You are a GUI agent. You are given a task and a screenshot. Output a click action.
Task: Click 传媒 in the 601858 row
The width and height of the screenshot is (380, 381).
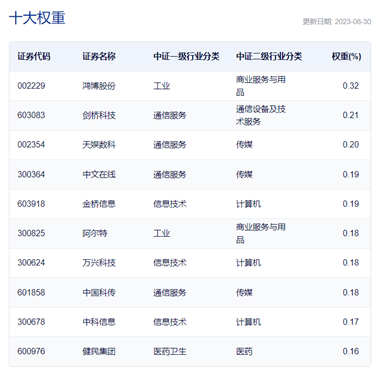[244, 292]
